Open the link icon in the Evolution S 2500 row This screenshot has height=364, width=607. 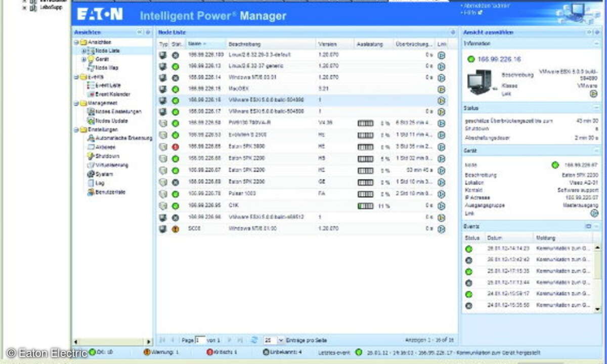click(x=441, y=135)
